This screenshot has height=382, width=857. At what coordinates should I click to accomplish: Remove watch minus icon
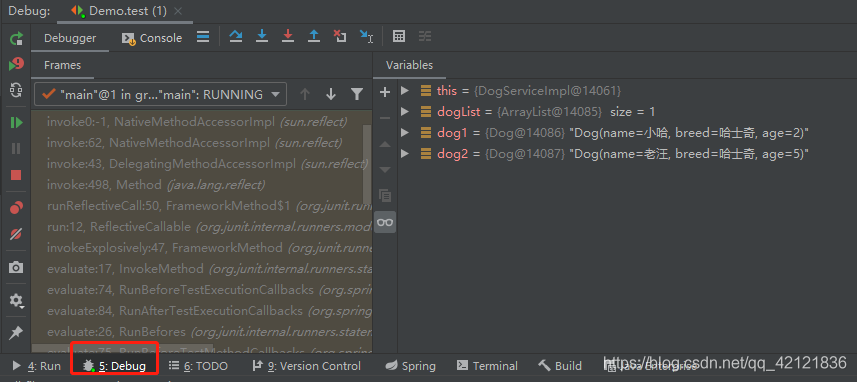(385, 118)
